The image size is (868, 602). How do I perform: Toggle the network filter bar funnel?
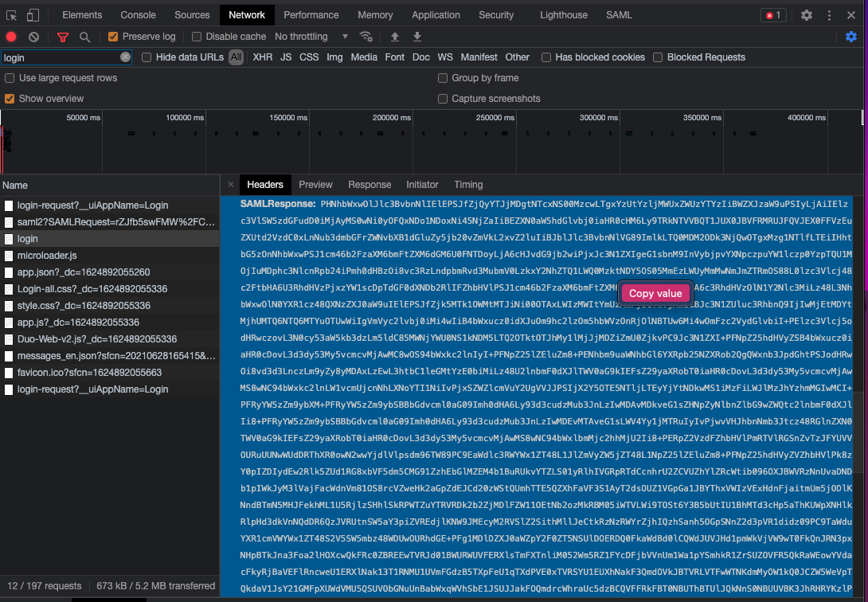click(63, 36)
